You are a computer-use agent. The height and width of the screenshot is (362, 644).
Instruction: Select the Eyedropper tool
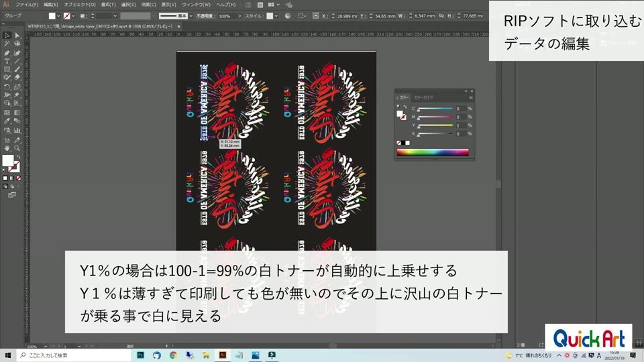pos(7,121)
